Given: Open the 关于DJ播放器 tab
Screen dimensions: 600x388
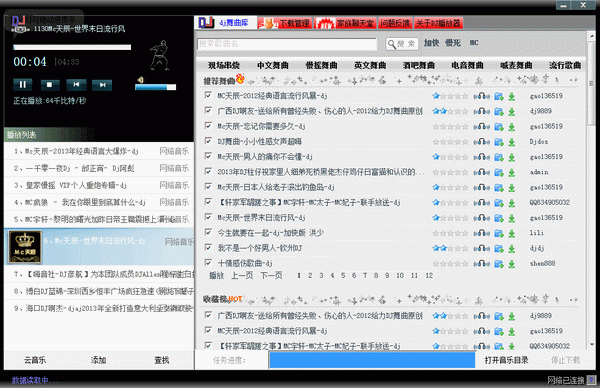Looking at the screenshot, I should (x=439, y=23).
